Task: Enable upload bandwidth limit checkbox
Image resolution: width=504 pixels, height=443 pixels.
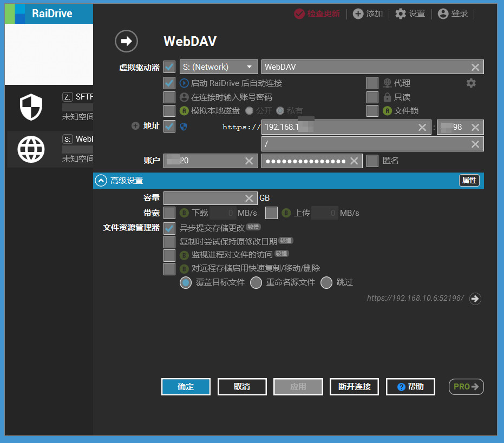Action: 272,213
